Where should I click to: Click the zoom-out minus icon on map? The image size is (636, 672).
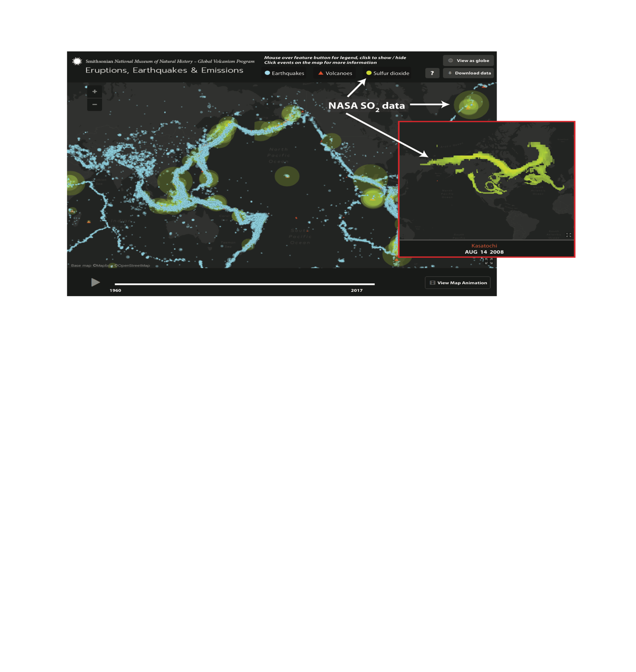coord(94,104)
